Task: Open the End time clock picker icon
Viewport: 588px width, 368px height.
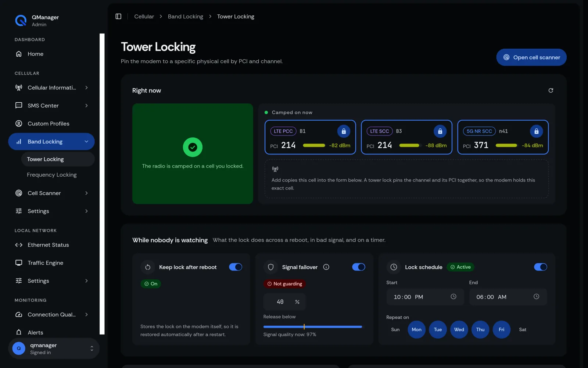Action: point(536,297)
